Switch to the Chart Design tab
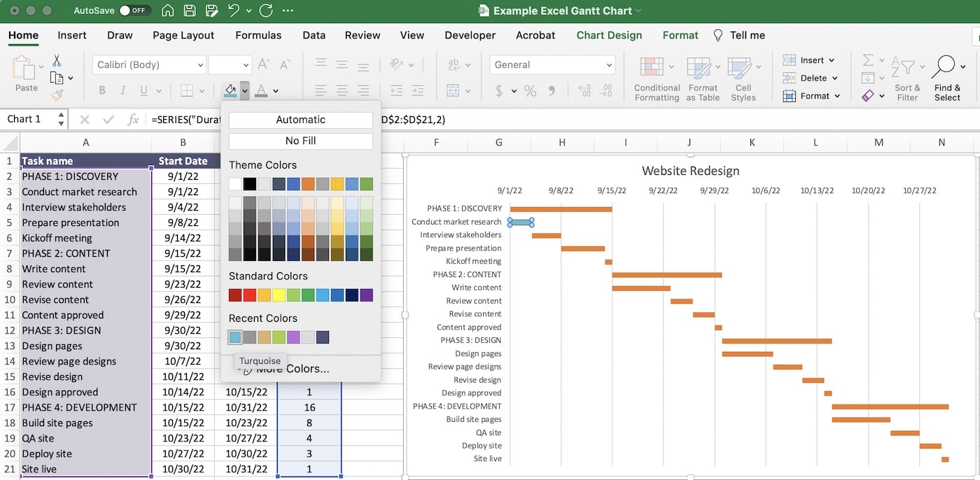This screenshot has width=980, height=480. tap(608, 35)
